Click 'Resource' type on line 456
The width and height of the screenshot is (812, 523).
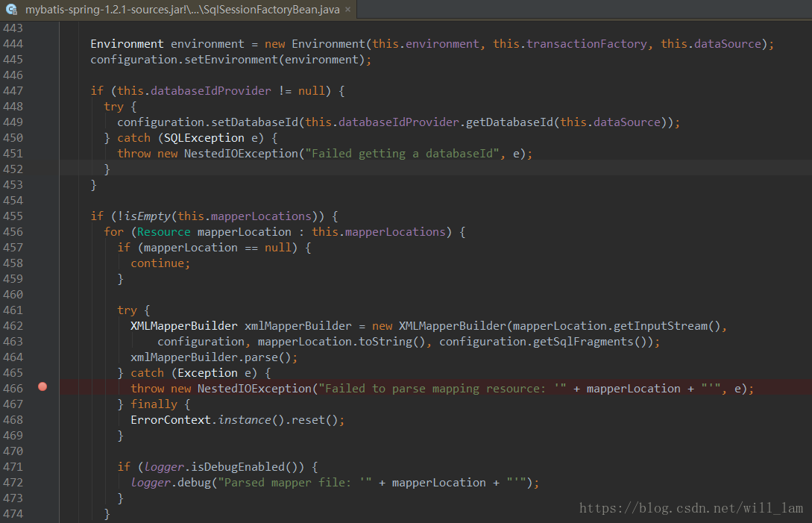coord(163,232)
